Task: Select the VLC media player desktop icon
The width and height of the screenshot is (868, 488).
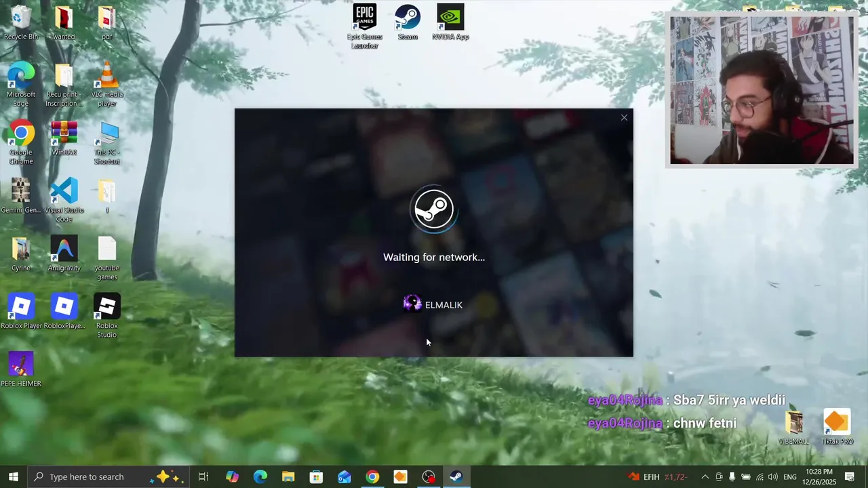Action: (106, 85)
